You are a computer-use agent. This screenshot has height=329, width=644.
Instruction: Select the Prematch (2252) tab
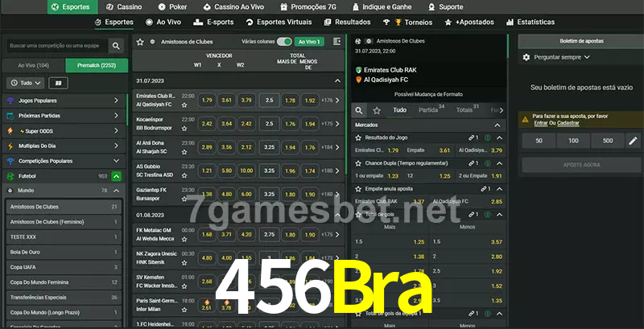coord(97,65)
